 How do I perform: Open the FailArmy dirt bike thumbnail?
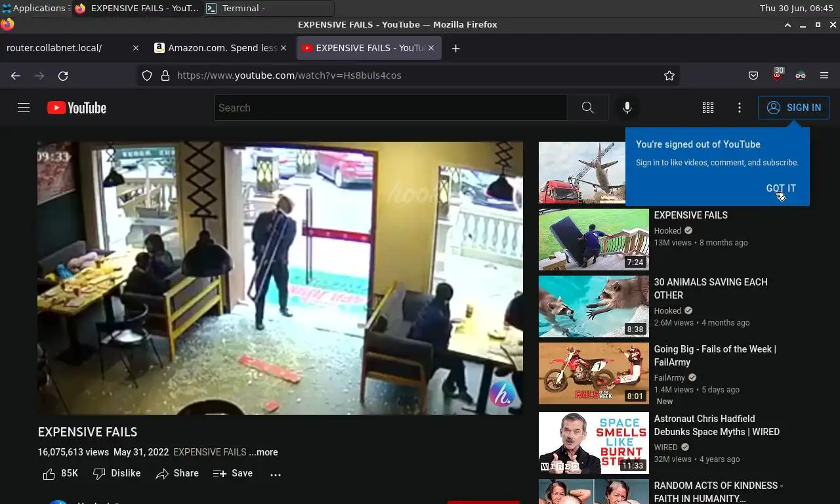pyautogui.click(x=594, y=373)
